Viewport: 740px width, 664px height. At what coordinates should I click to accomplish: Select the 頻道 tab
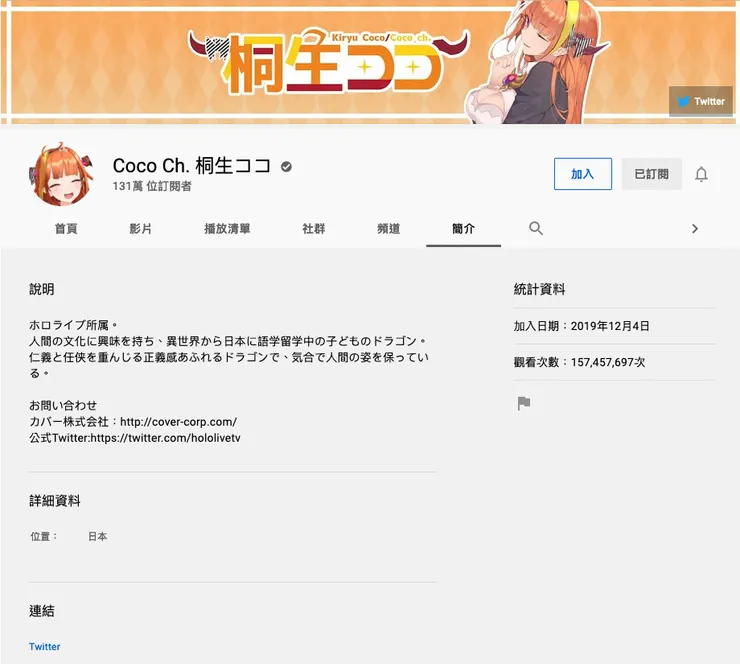point(388,229)
